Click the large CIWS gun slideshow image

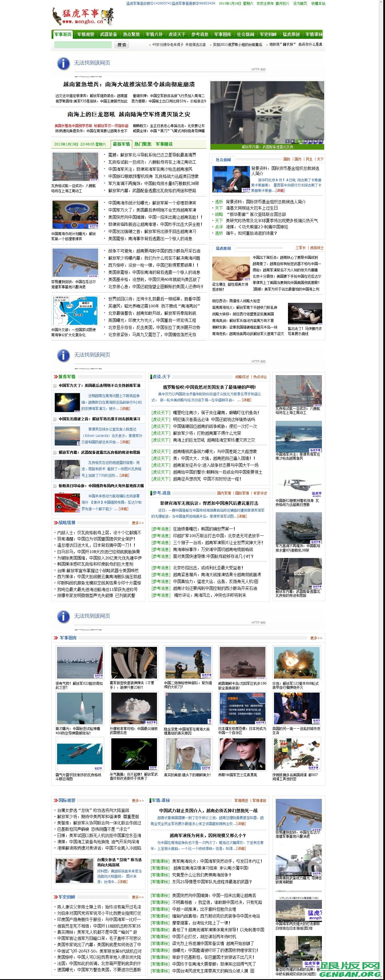pyautogui.click(x=267, y=113)
